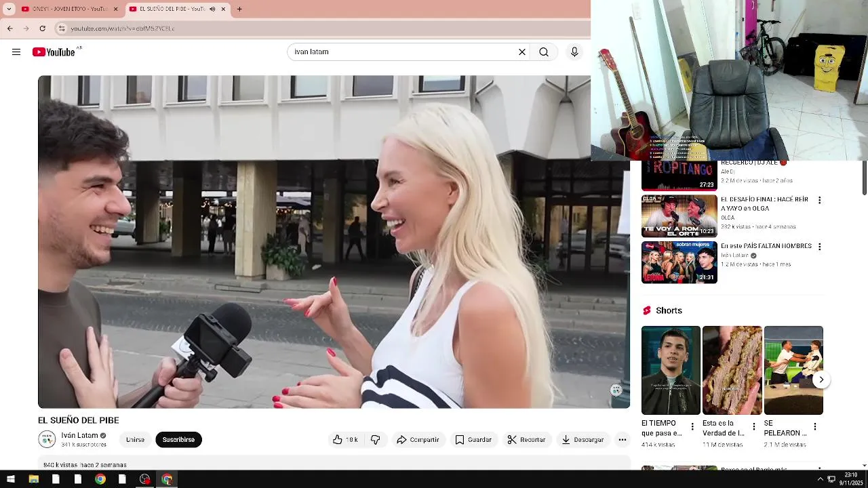Expand description at 840 k vistas line

coord(85,465)
